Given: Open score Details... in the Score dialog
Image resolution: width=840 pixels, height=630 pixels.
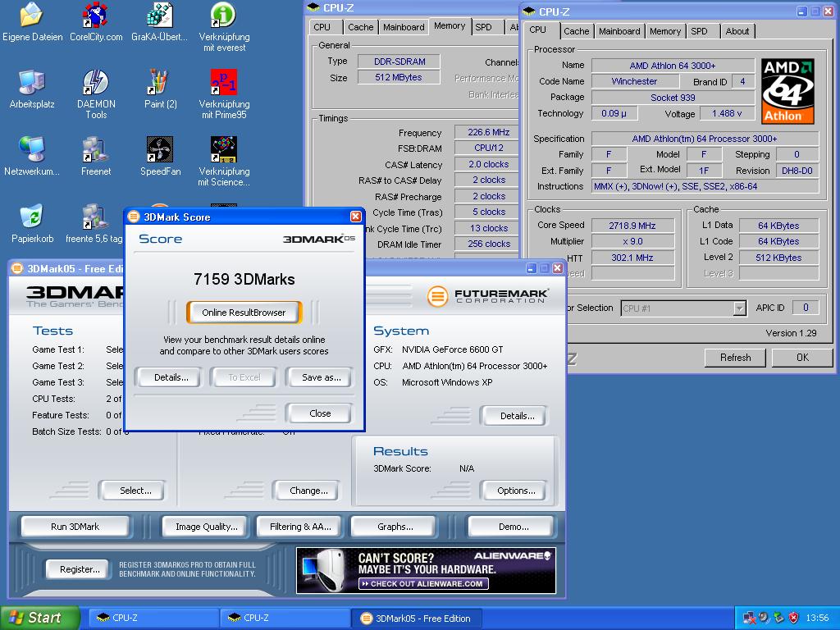Looking at the screenshot, I should pyautogui.click(x=171, y=377).
